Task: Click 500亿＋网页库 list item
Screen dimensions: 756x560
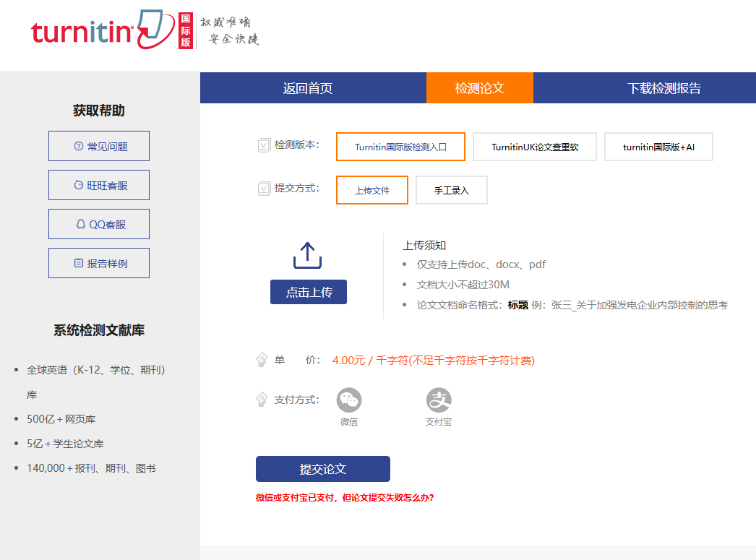Action: tap(61, 419)
